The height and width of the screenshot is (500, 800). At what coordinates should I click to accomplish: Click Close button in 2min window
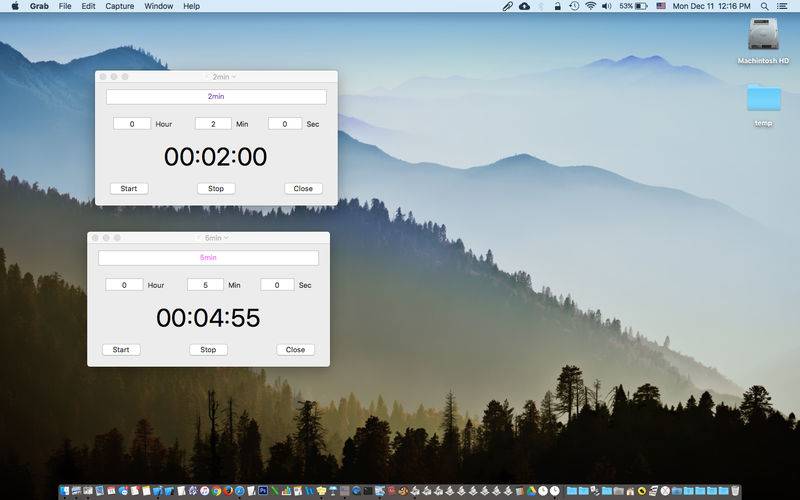click(303, 189)
